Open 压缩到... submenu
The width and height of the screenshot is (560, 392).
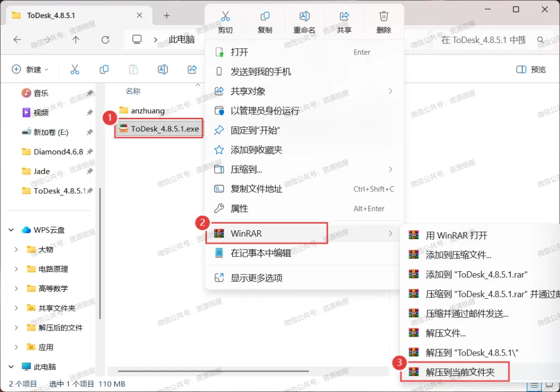(x=304, y=170)
